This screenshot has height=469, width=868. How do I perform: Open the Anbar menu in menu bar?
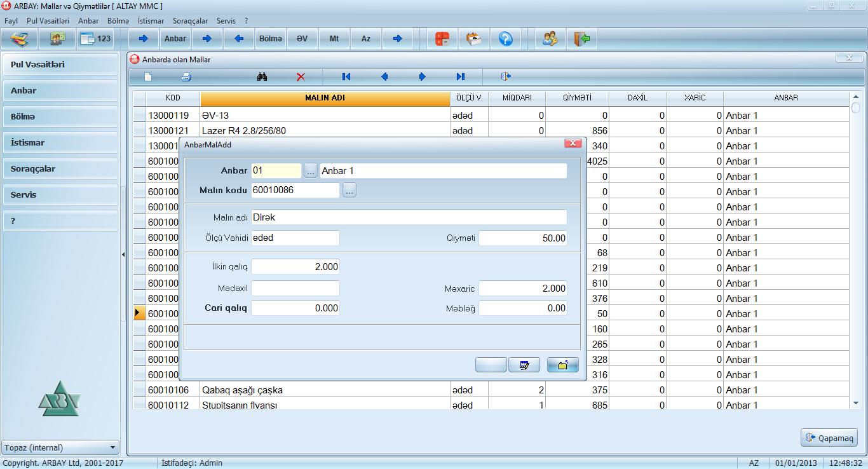pos(88,21)
